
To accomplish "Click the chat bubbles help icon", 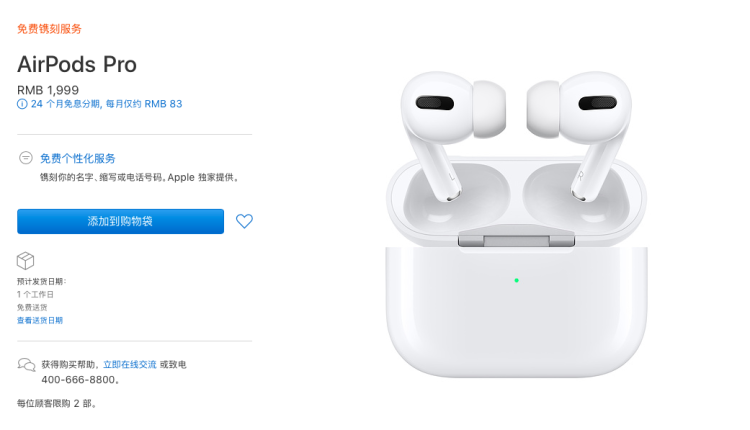I will pyautogui.click(x=26, y=365).
